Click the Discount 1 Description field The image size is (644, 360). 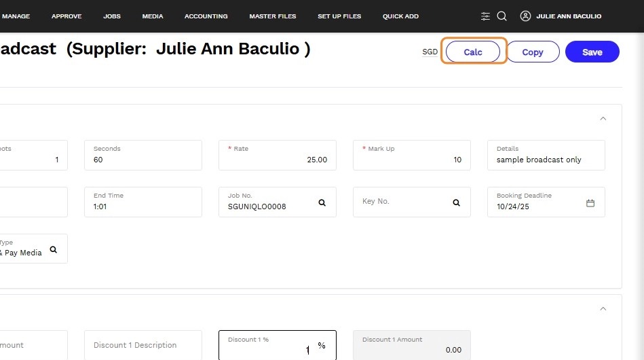click(143, 345)
